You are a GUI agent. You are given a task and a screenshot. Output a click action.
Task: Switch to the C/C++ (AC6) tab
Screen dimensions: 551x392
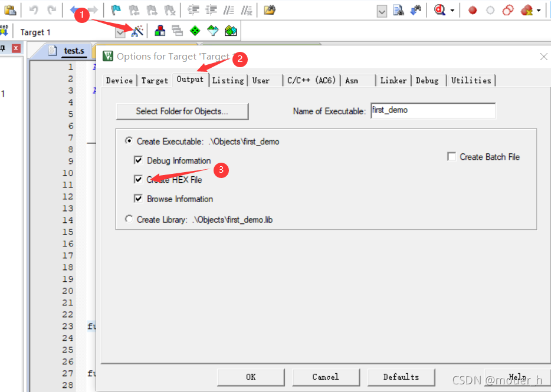click(311, 80)
